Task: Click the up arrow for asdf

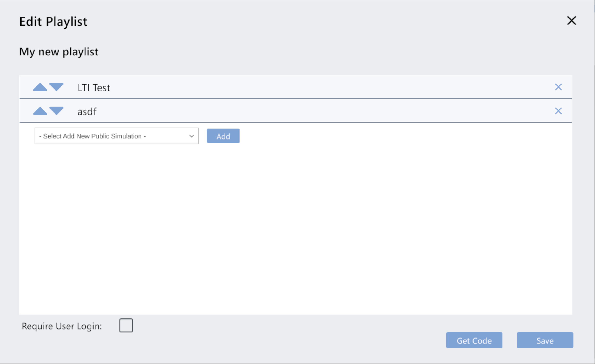Action: click(40, 111)
